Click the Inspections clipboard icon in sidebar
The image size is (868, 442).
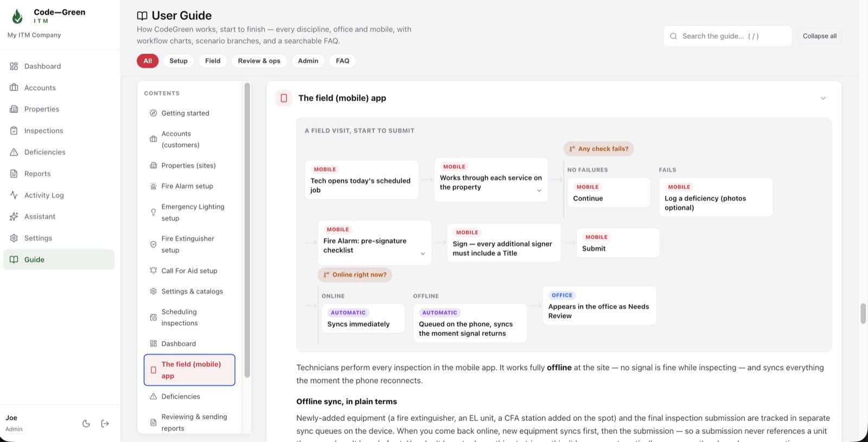click(14, 130)
